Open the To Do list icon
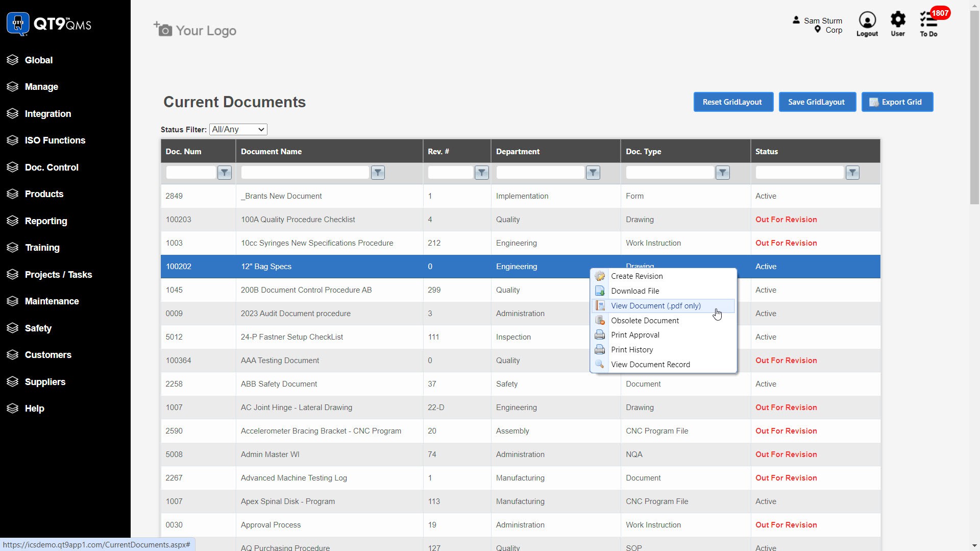 pos(928,24)
